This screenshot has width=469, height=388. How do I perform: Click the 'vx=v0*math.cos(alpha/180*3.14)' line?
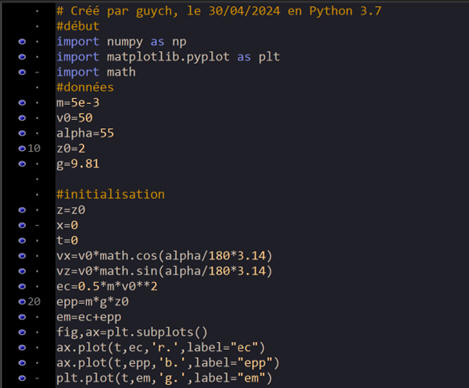click(164, 256)
